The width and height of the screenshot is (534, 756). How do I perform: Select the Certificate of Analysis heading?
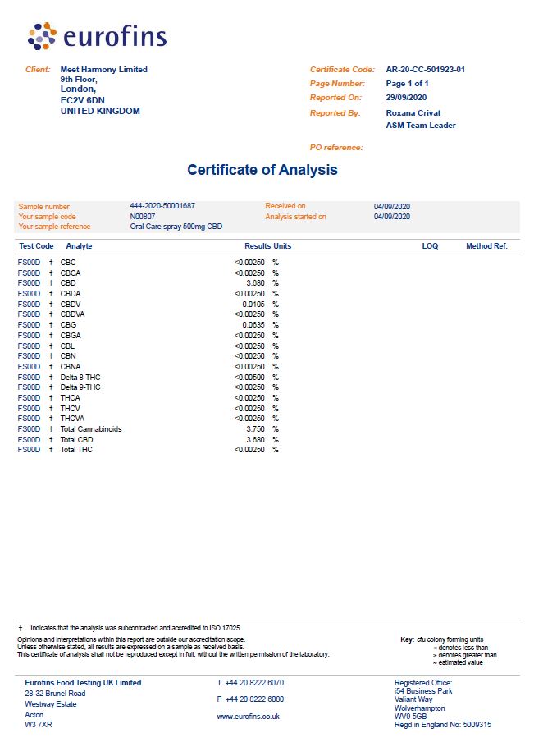(x=262, y=170)
